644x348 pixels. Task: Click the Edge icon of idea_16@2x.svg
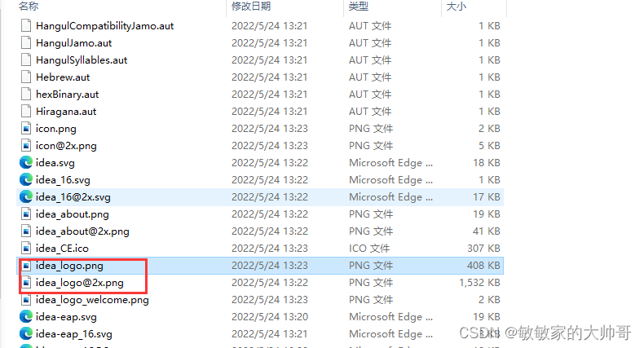26,197
